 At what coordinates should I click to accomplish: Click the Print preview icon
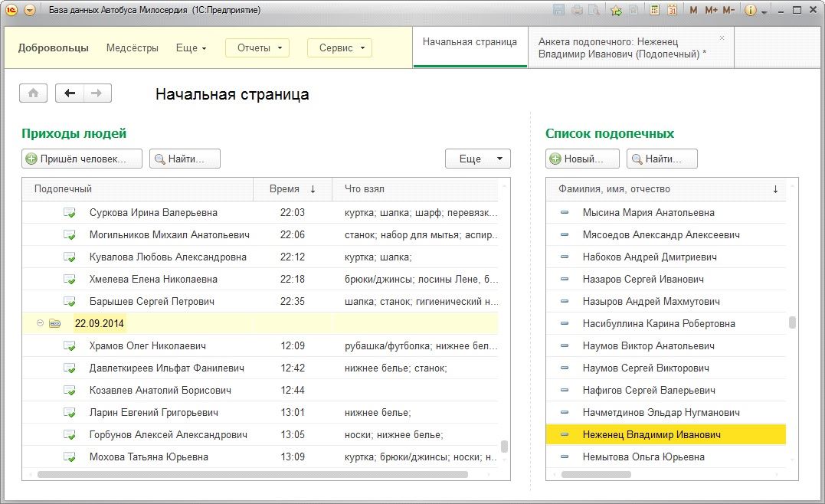coord(594,10)
